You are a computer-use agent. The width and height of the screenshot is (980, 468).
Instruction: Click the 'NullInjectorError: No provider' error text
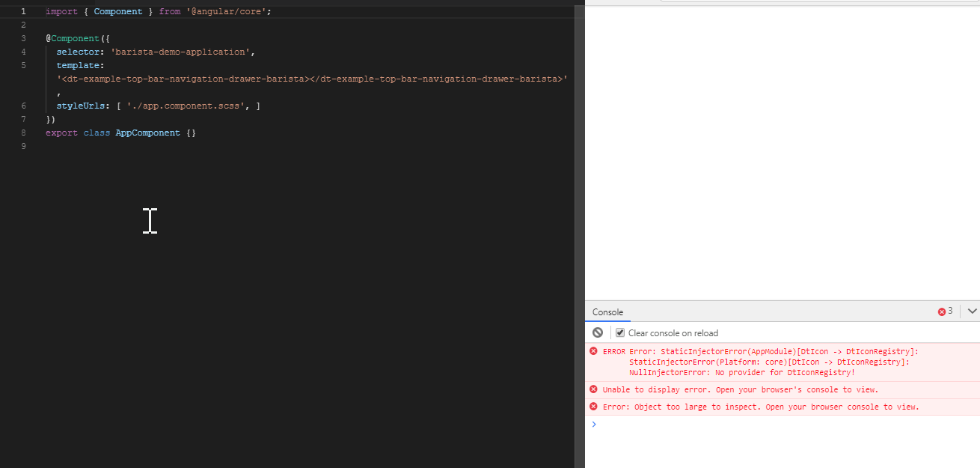coord(741,372)
